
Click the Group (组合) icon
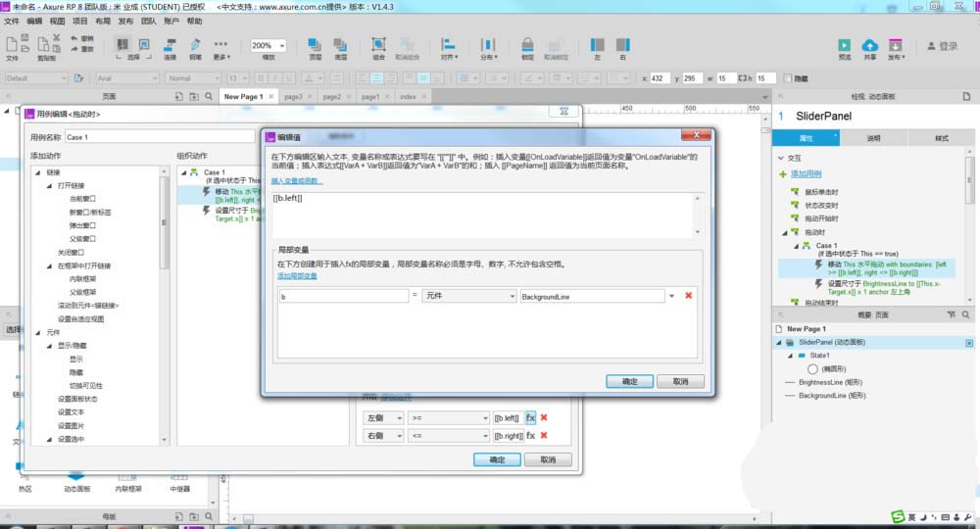[x=378, y=44]
